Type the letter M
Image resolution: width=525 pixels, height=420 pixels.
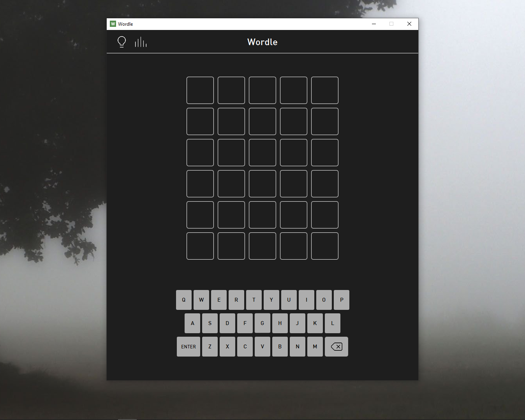(315, 346)
